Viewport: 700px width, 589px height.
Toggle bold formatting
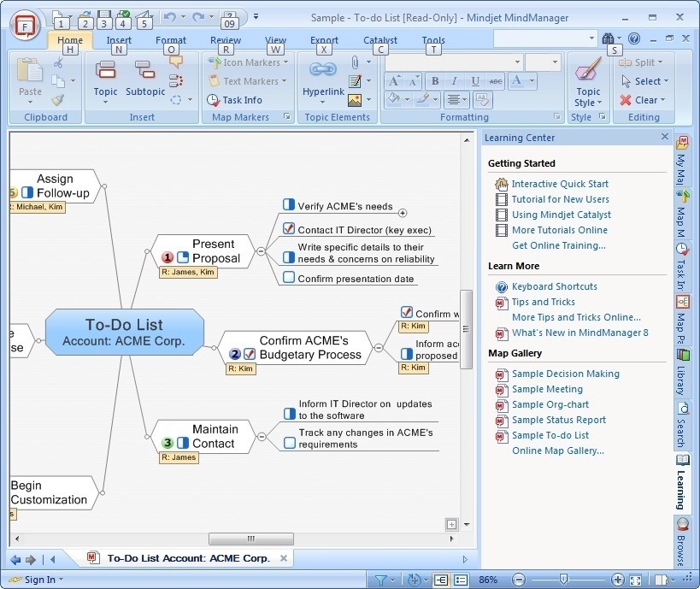(x=435, y=81)
